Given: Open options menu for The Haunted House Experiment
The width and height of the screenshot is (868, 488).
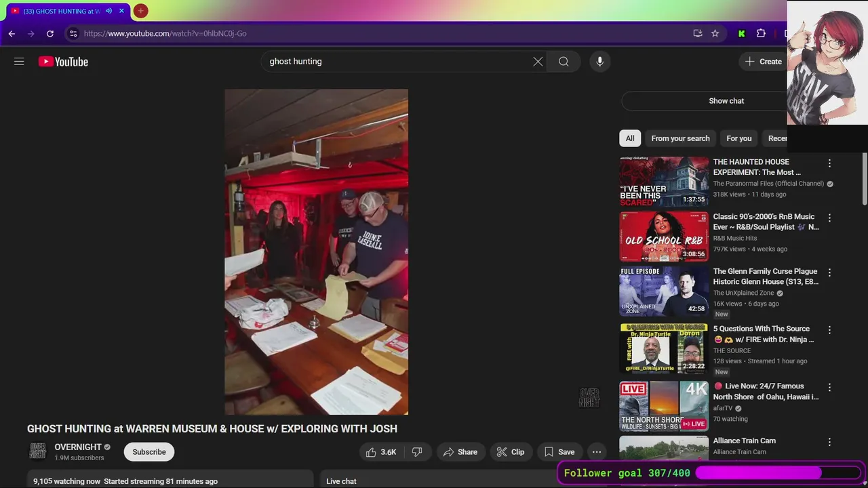Looking at the screenshot, I should 829,163.
